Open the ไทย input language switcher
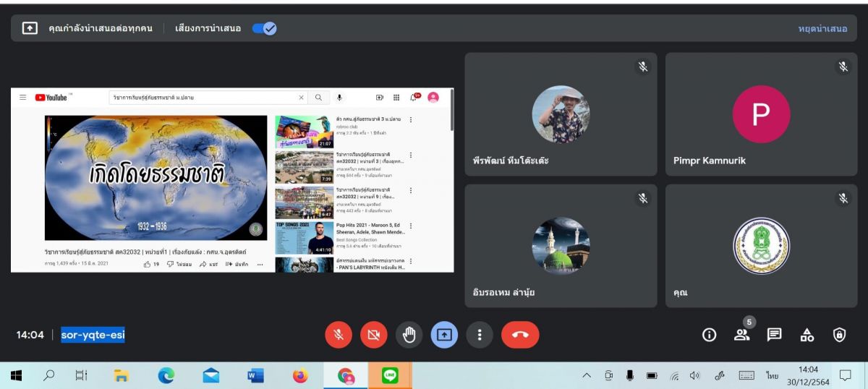Viewport: 868px width, 389px height. click(x=773, y=376)
